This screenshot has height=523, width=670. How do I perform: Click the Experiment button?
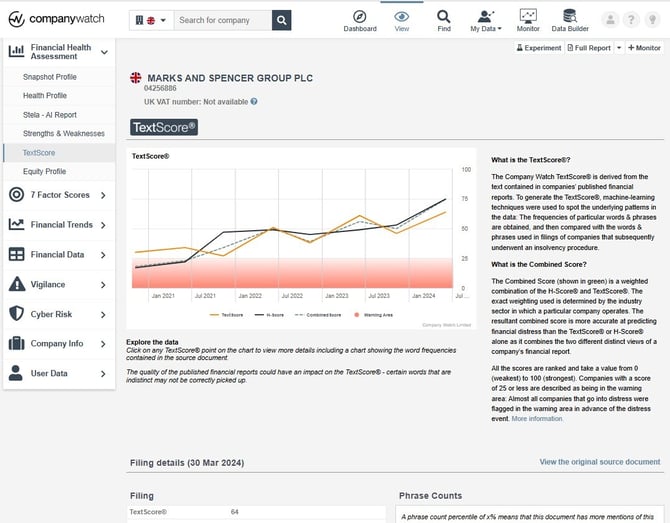(539, 48)
